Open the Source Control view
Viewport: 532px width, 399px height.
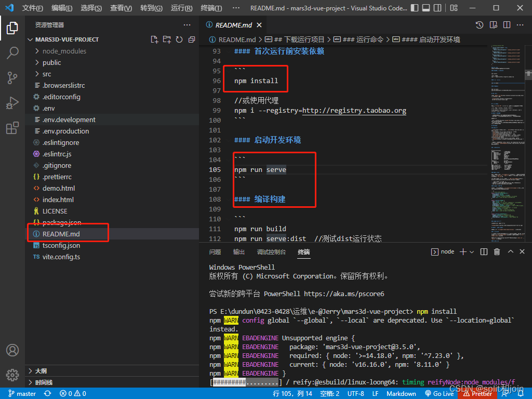12,78
